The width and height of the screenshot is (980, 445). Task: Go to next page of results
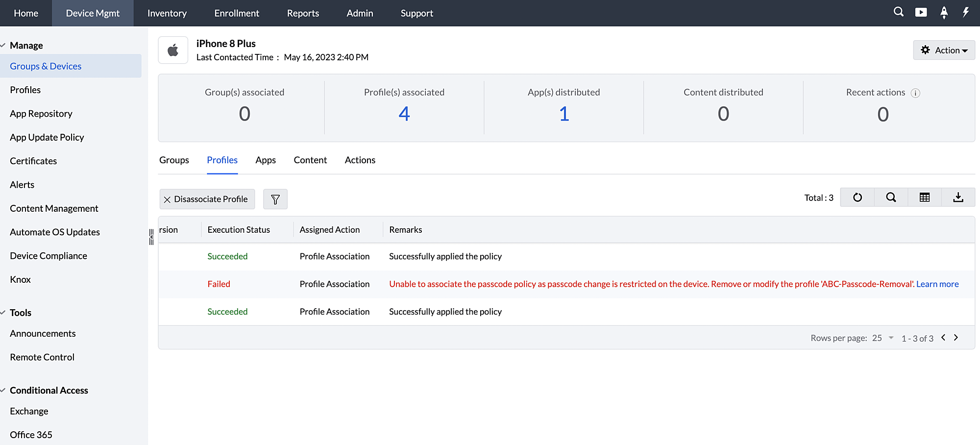[x=956, y=338]
